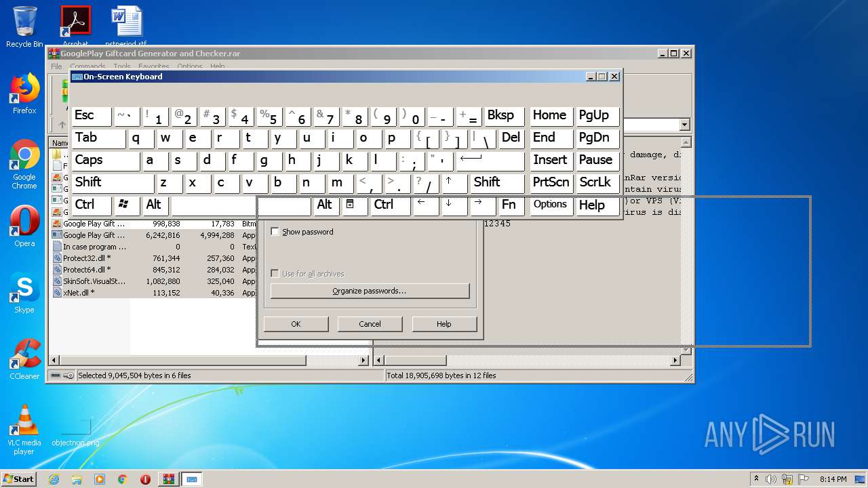The height and width of the screenshot is (488, 868).
Task: Open WinRAR Commands menu
Action: 87,66
